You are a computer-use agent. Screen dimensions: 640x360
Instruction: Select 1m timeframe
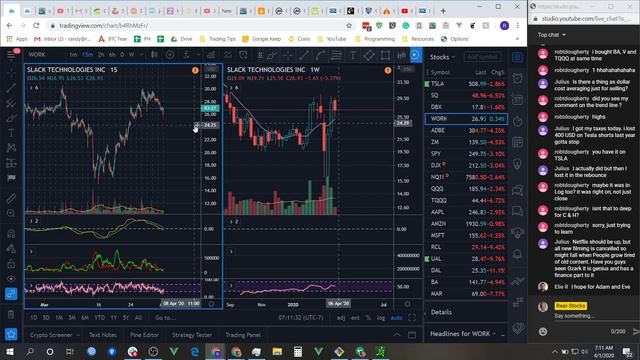(x=73, y=55)
